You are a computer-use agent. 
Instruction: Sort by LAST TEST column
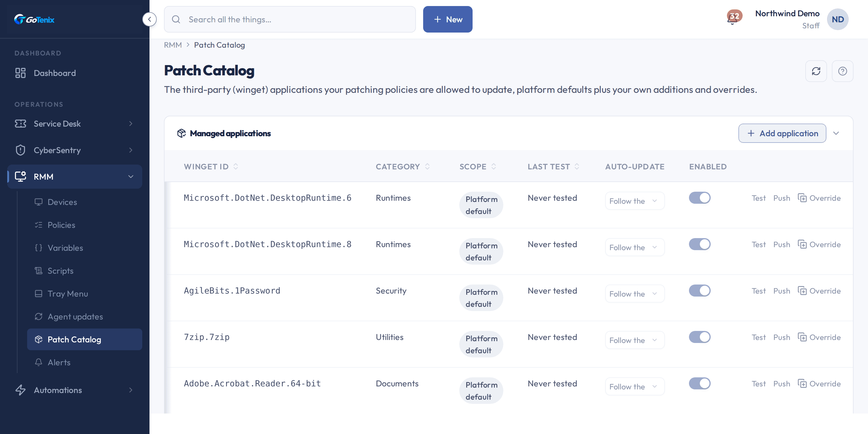[553, 166]
